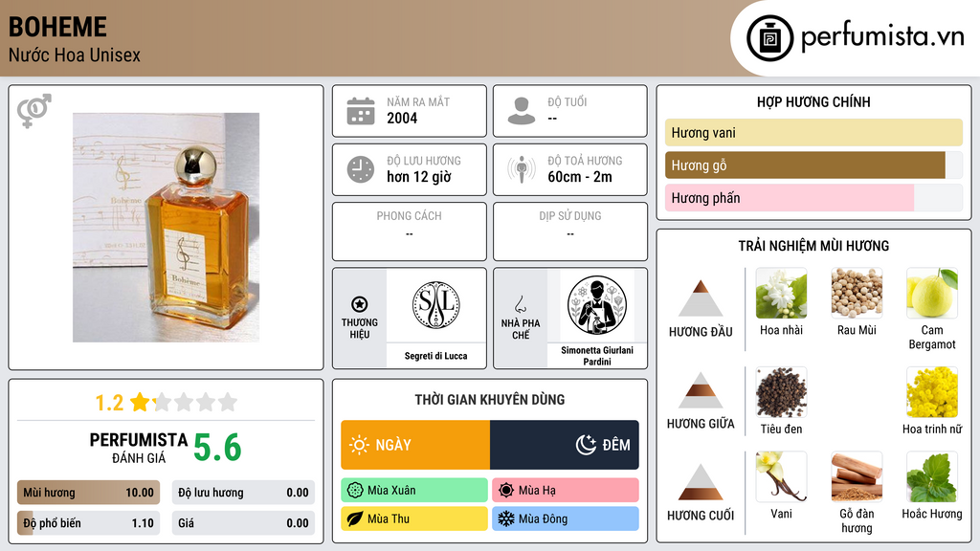
Task: Select the Hoa trinh nữ mimosa image
Action: pyautogui.click(x=932, y=392)
